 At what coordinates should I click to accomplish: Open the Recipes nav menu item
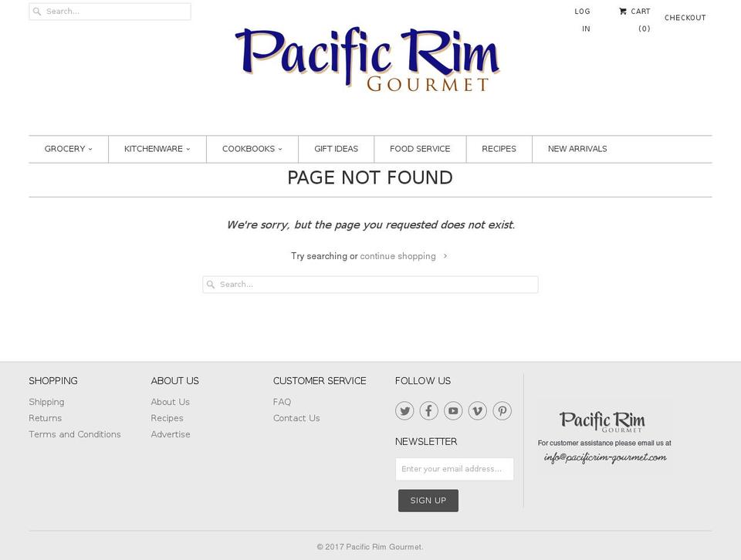pyautogui.click(x=499, y=149)
